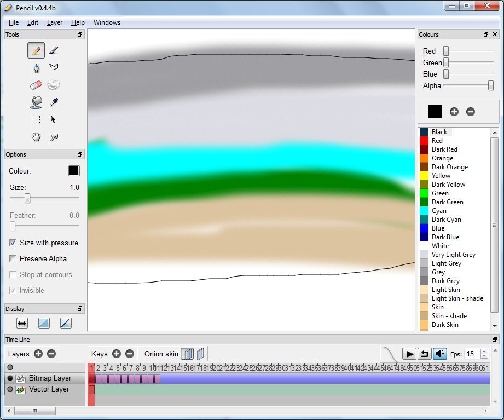Toggle all layers visibility dot
This screenshot has height=420, width=504.
click(10, 367)
